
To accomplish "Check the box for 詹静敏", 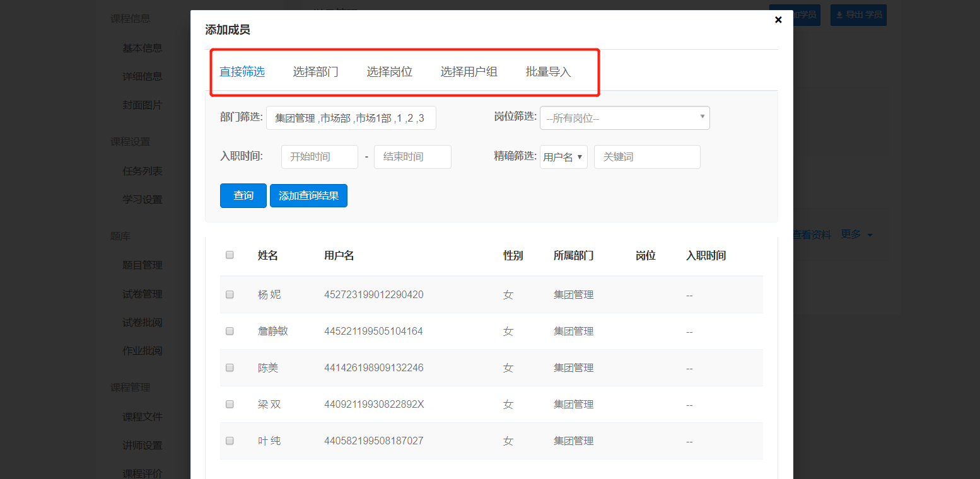I will pos(230,331).
